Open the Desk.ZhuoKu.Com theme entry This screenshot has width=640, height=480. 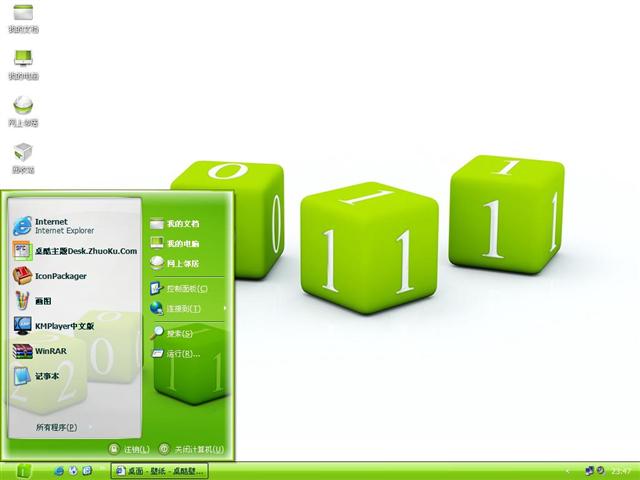click(x=75, y=251)
